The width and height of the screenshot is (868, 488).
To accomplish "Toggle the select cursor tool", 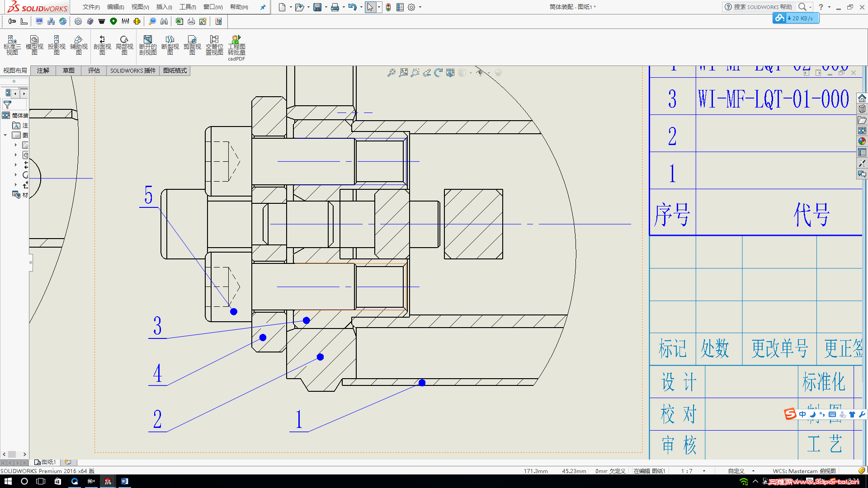I will pos(370,7).
